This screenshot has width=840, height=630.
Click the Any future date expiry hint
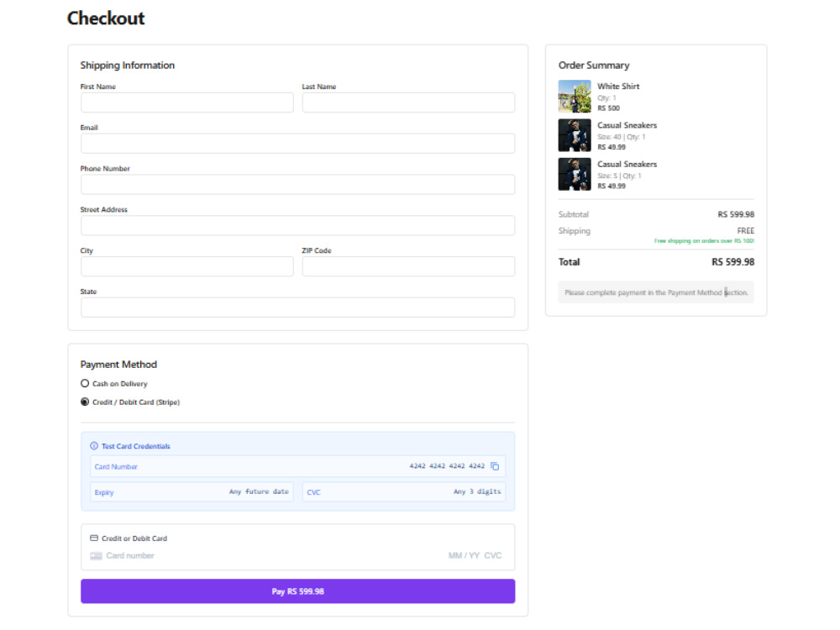coord(259,491)
